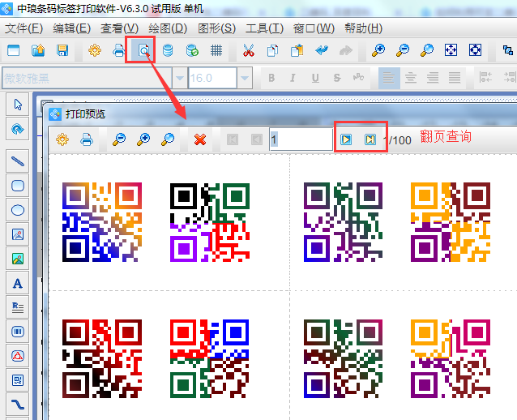Screen dimensions: 517x420
Task: Close print preview with red X icon
Action: click(x=199, y=139)
